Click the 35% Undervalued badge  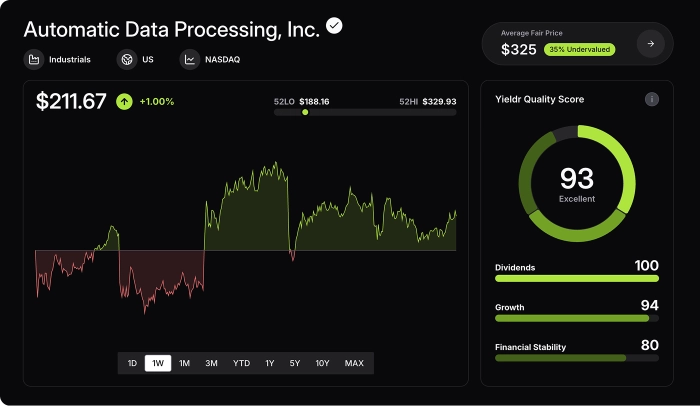tap(579, 50)
